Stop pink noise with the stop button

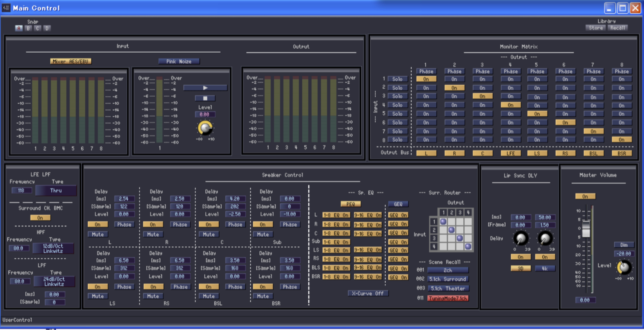pyautogui.click(x=205, y=98)
